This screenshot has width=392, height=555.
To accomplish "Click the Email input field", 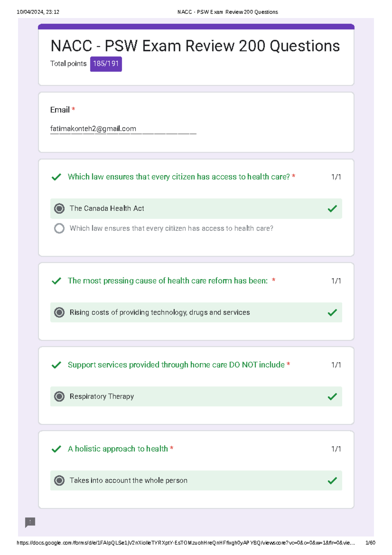I will tap(123, 129).
